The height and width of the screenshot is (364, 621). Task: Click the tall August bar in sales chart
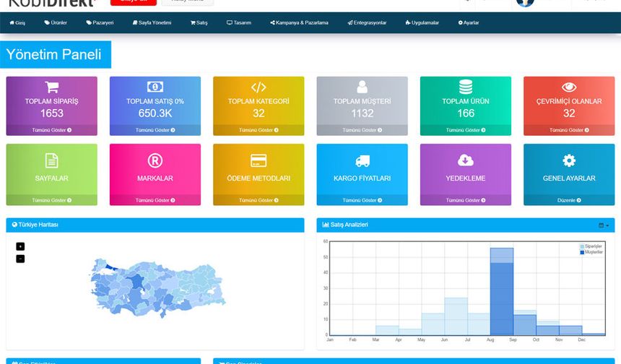point(502,292)
